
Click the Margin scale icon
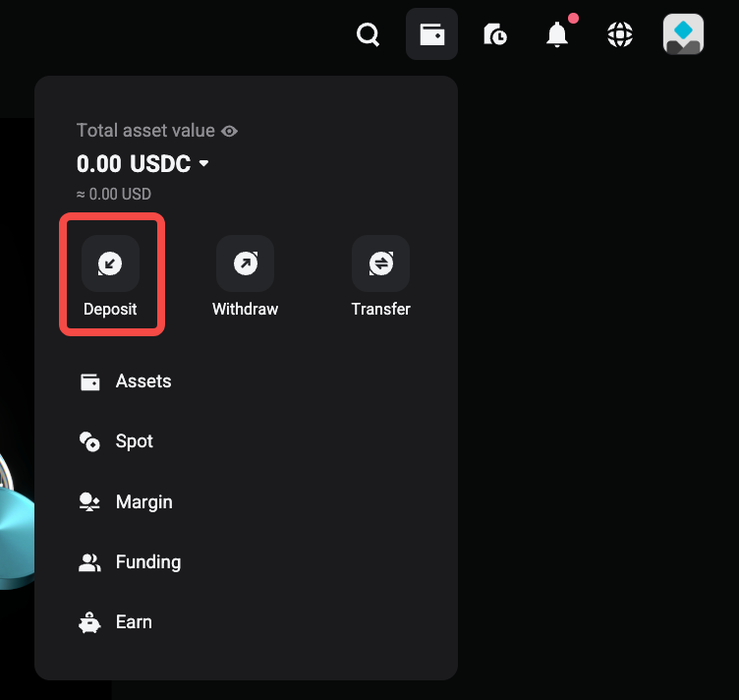coord(89,502)
